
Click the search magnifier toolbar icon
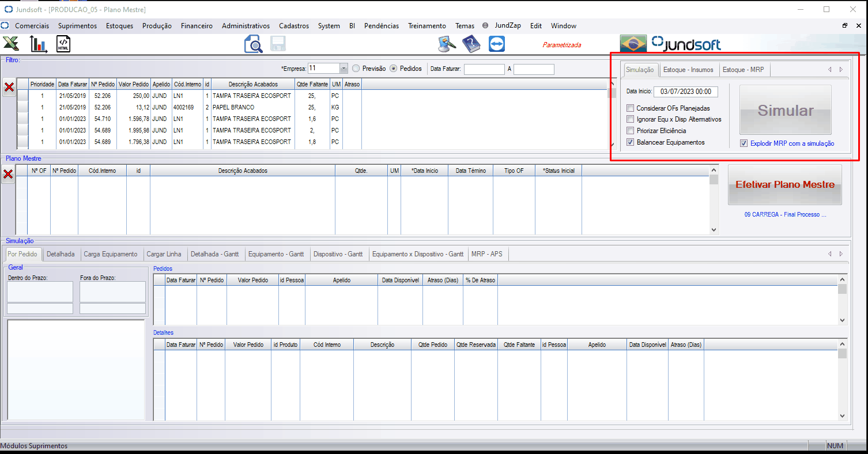pyautogui.click(x=253, y=44)
